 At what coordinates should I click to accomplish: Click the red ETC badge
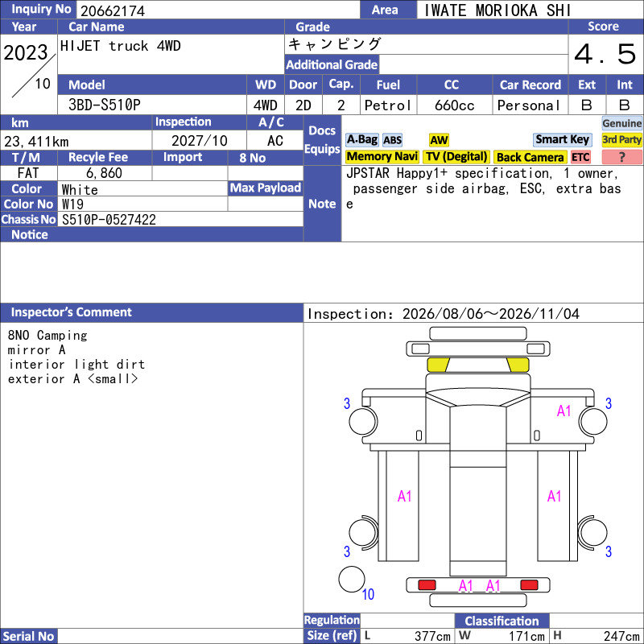click(580, 157)
